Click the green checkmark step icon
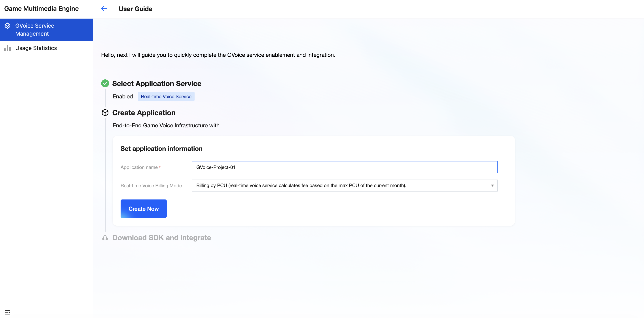 point(105,83)
